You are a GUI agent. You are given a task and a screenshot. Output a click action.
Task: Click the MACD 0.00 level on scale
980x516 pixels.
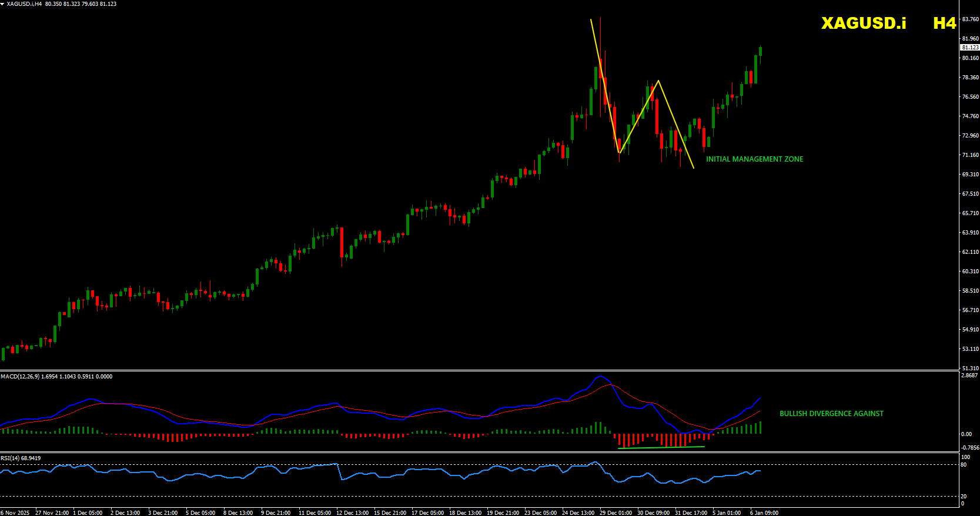point(966,434)
